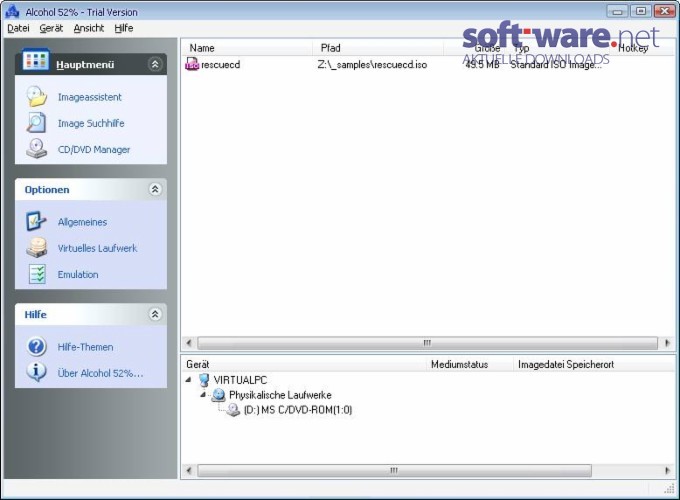
Task: Click the D: drive disc icon
Action: (x=233, y=410)
